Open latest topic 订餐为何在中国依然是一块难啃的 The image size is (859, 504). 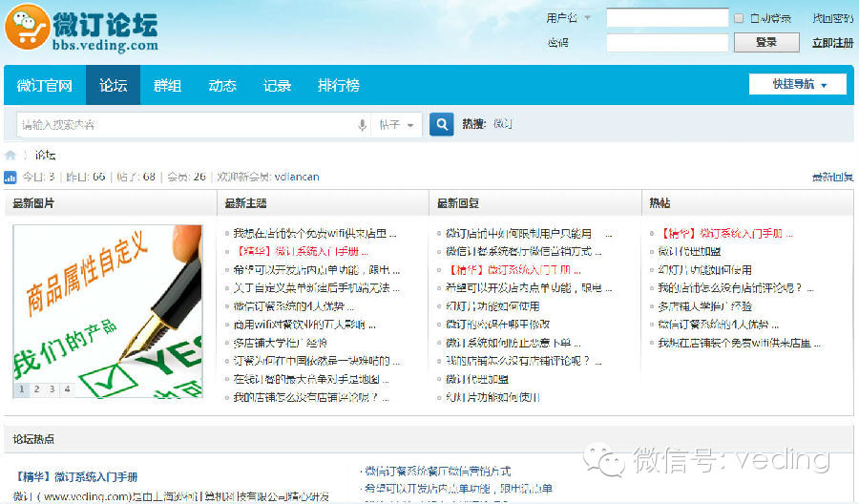click(316, 361)
